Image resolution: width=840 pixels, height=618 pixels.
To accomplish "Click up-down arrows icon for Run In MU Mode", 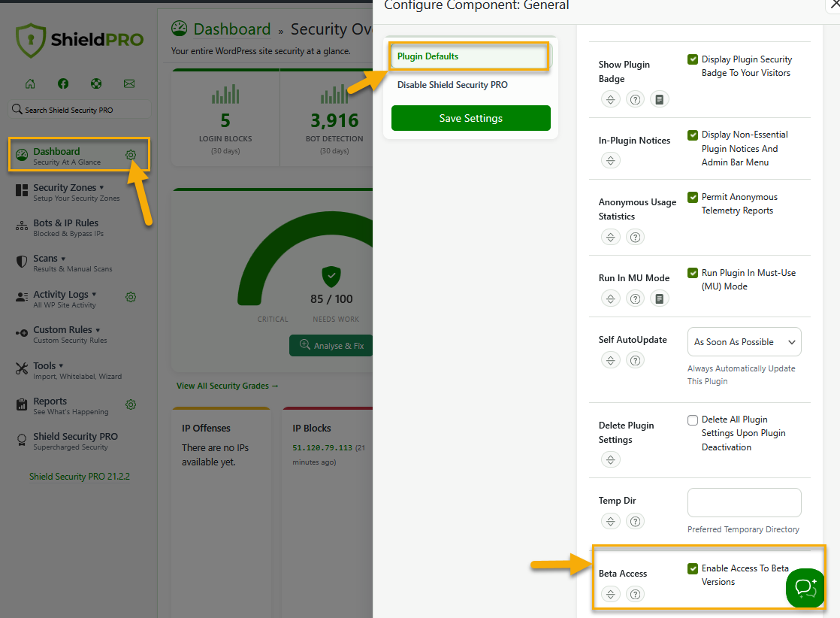I will pyautogui.click(x=611, y=298).
